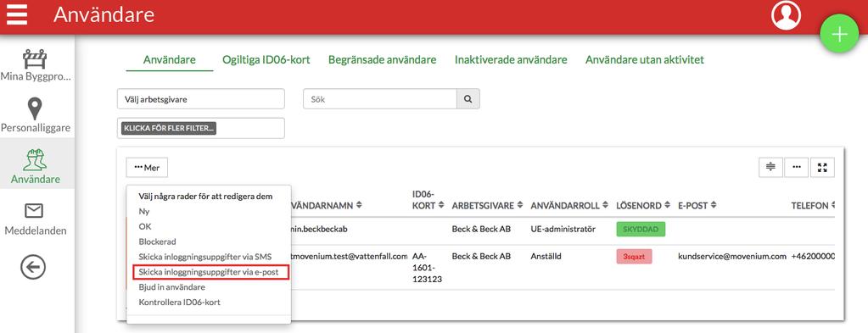Image resolution: width=868 pixels, height=333 pixels.
Task: Click Beck & Beck AB in Anställd row
Action: [481, 257]
